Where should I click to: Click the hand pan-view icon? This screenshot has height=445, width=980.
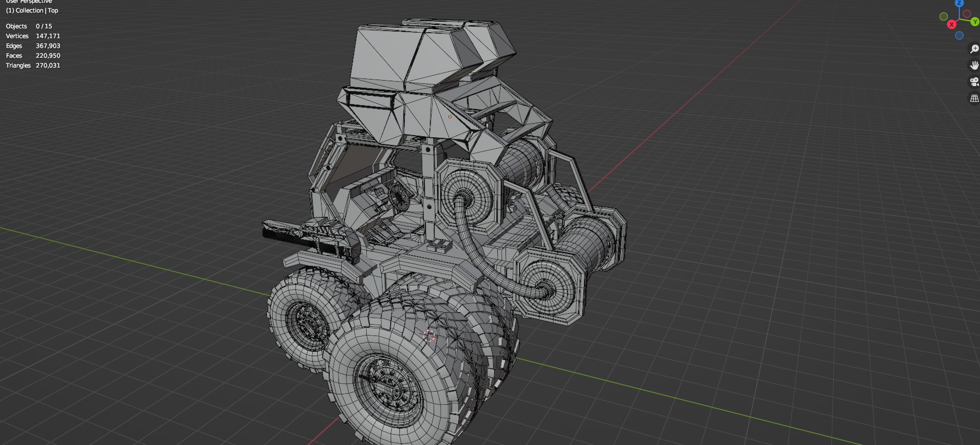click(x=974, y=65)
